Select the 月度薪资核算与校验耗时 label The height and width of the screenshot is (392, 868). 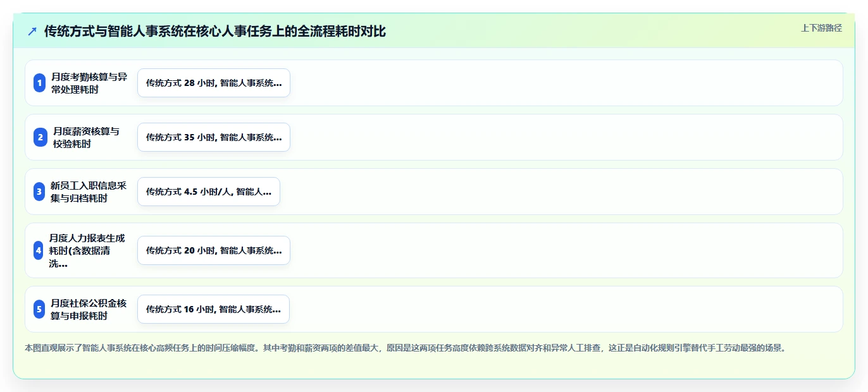[87, 137]
